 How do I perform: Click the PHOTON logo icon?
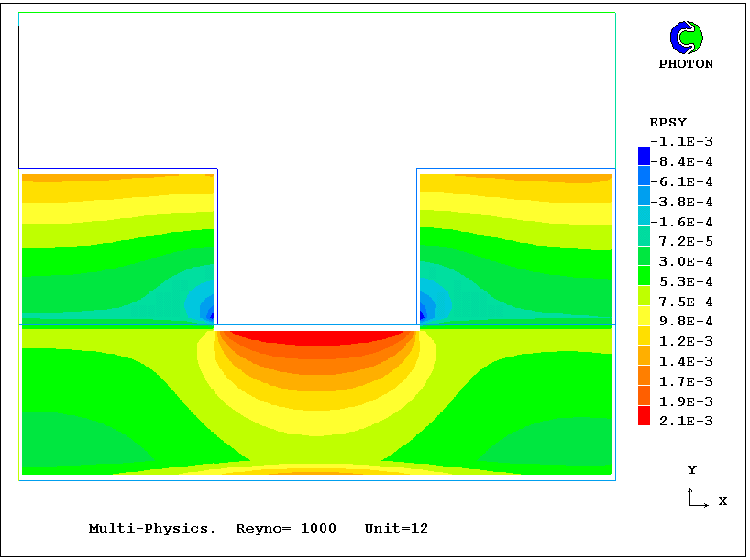[686, 37]
